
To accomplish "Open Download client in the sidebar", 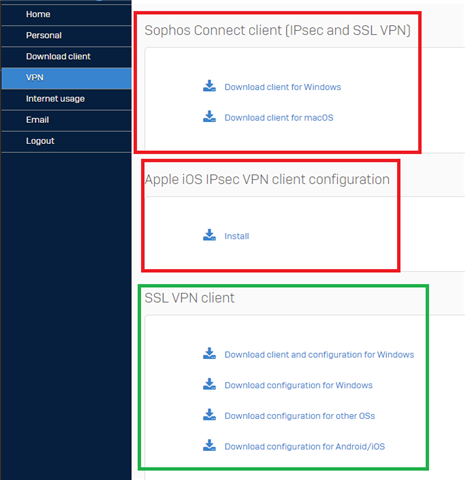I will [66, 57].
